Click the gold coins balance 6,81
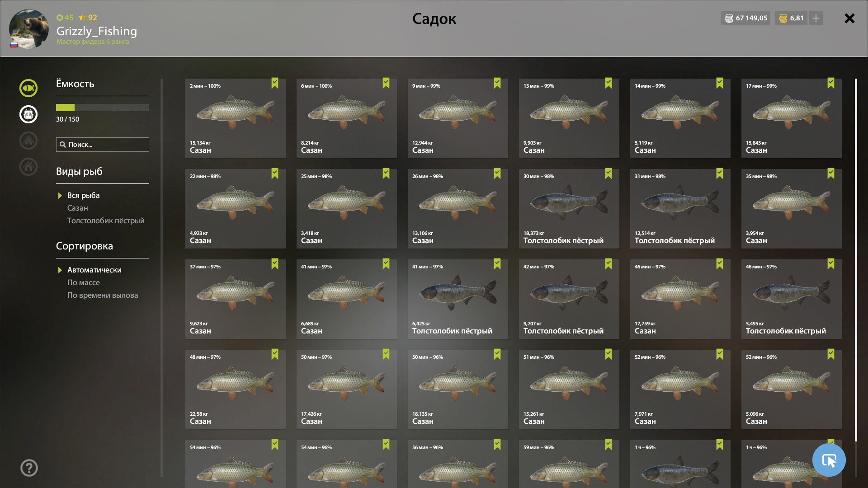868x488 pixels. [x=792, y=18]
